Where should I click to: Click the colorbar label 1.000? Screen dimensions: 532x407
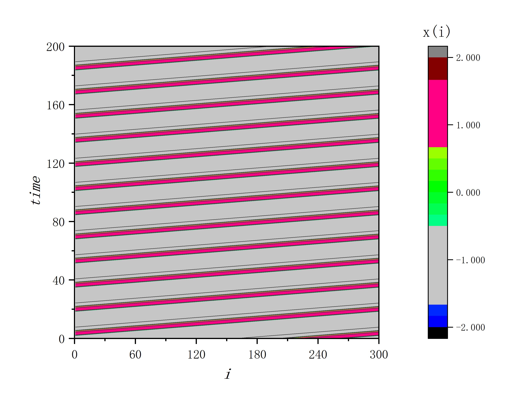tap(468, 125)
